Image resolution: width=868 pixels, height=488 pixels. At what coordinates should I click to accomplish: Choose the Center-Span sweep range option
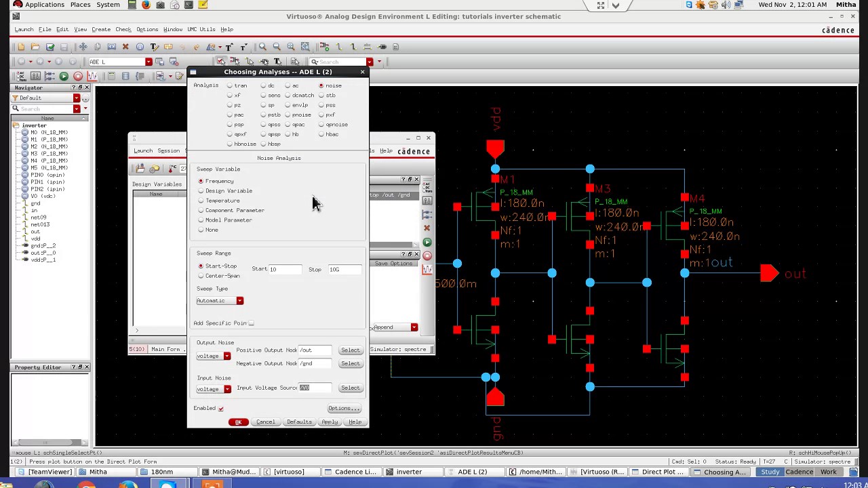pos(201,276)
